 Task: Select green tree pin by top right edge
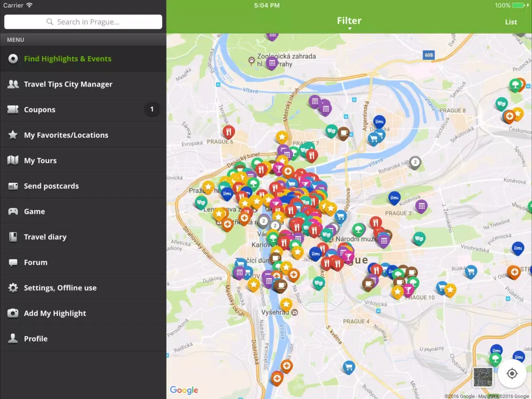coord(515,84)
